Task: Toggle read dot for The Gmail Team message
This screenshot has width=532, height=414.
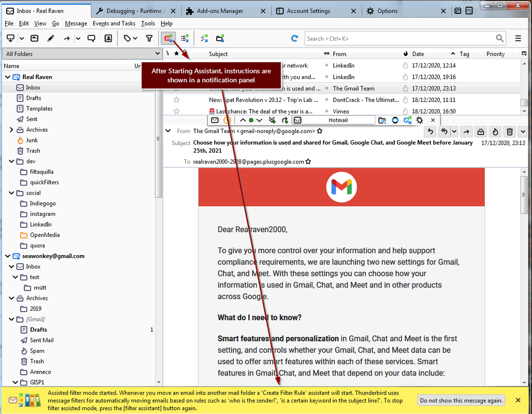Action: (x=327, y=88)
